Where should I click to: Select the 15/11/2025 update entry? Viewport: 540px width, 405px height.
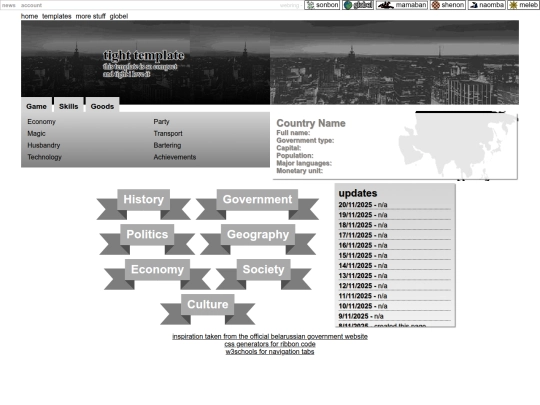pos(395,256)
